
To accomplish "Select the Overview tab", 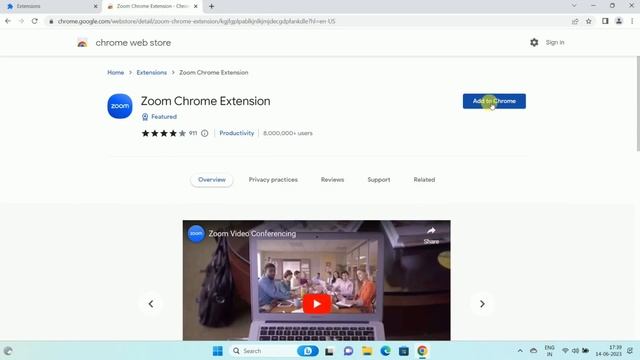I will [x=212, y=180].
